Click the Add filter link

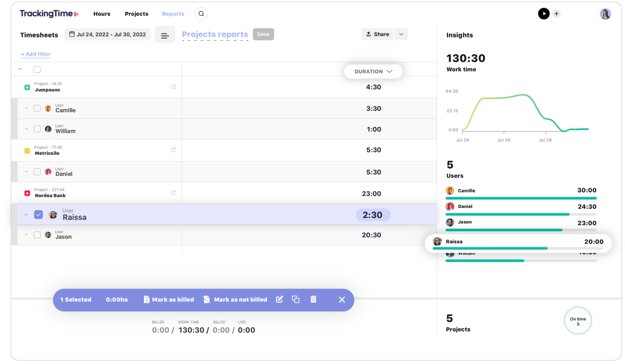click(x=35, y=54)
